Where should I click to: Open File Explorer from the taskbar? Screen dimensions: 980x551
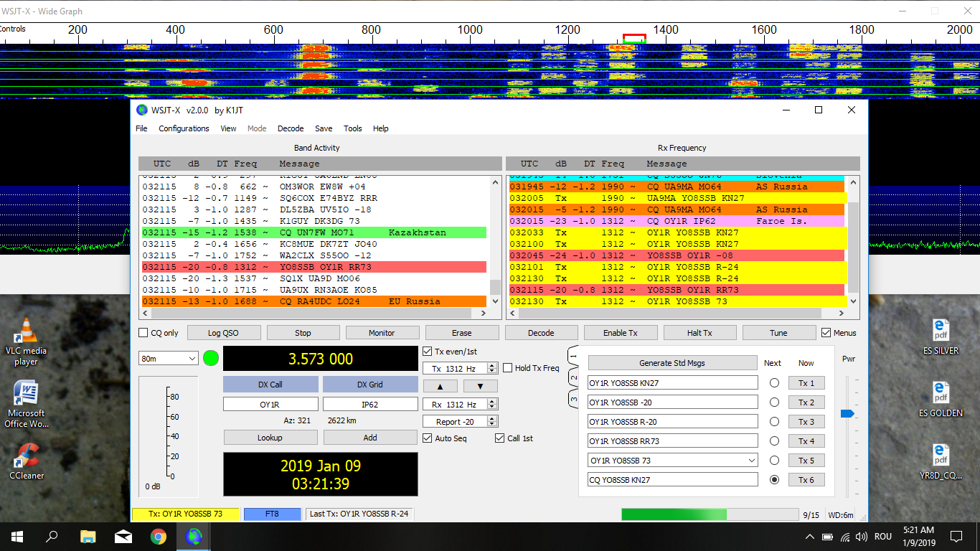click(88, 536)
